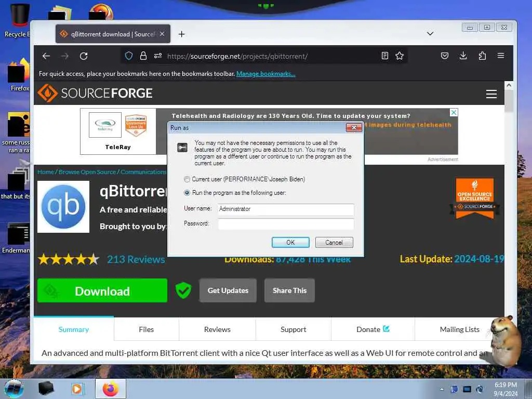Click the green Download button
The image size is (532, 399).
(x=102, y=291)
